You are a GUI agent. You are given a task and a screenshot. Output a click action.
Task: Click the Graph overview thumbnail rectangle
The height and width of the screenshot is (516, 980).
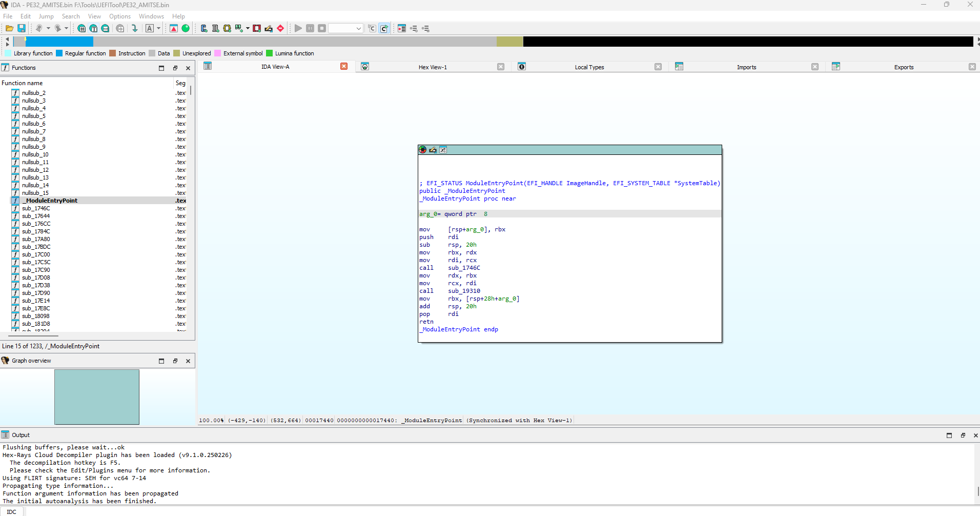[x=97, y=397]
